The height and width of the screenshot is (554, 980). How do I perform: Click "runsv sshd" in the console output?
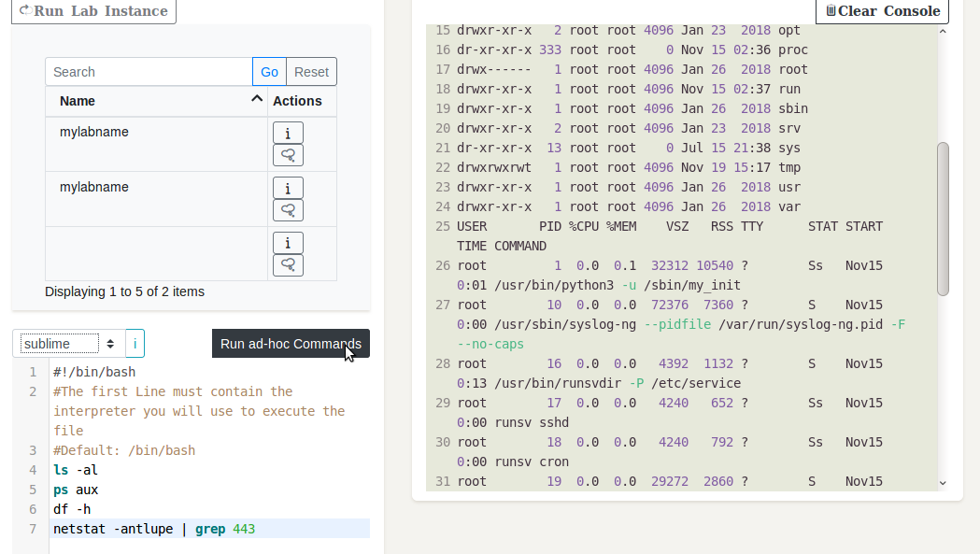pos(532,422)
